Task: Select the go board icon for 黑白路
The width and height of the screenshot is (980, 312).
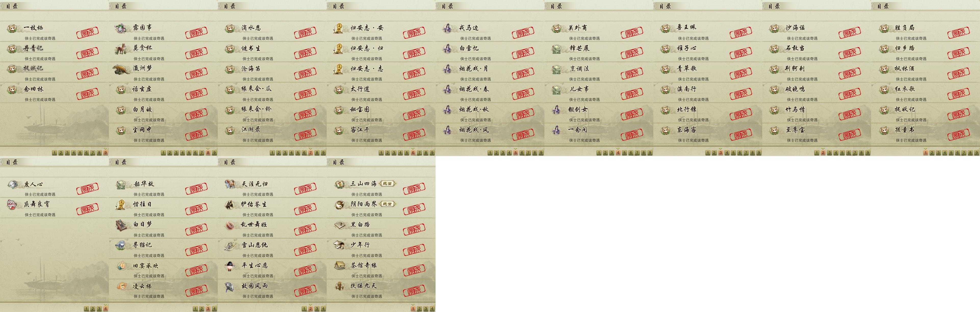Action: [339, 225]
